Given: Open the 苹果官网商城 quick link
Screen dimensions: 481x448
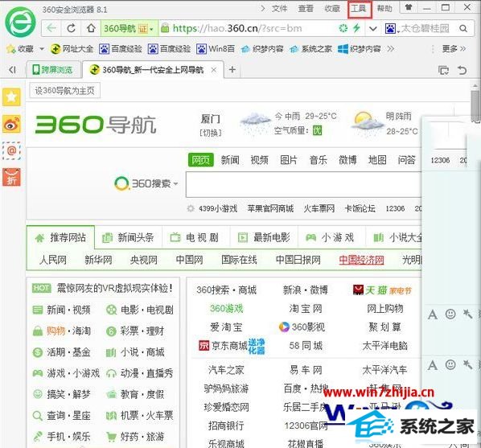Looking at the screenshot, I should coord(270,208).
